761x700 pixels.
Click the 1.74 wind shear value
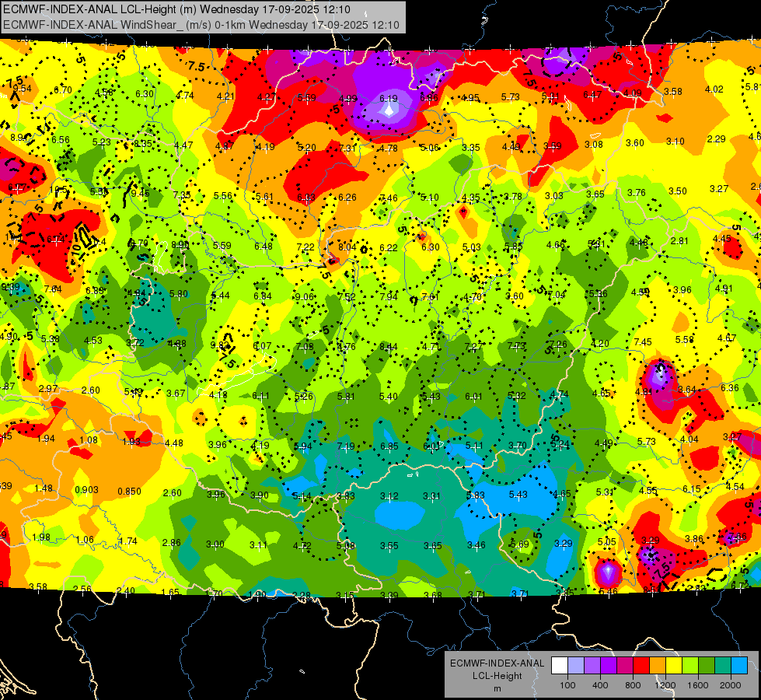128,541
